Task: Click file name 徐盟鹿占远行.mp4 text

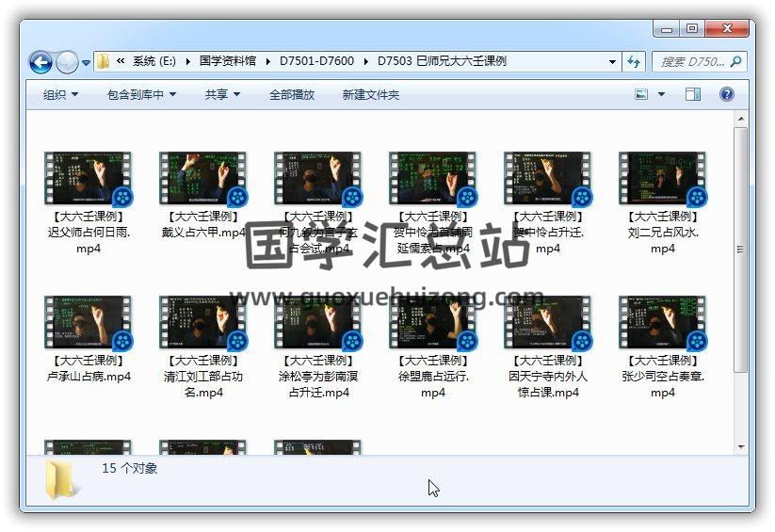Action: point(433,377)
